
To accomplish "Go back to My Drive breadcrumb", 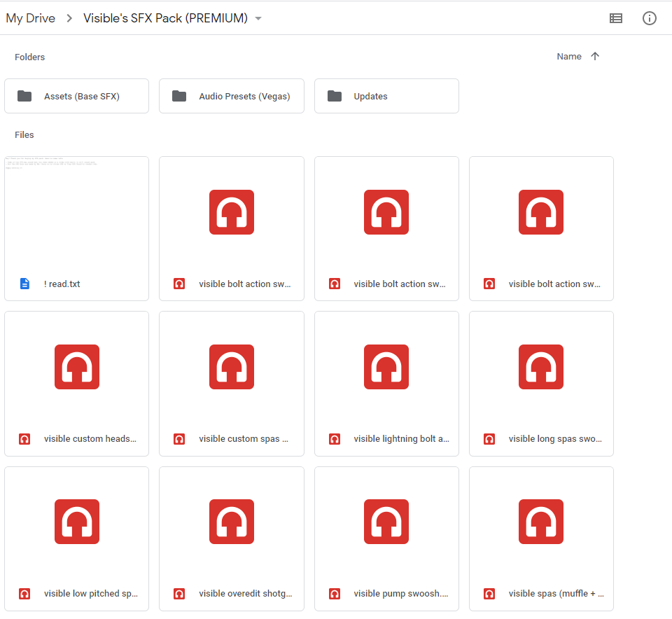I will pos(30,18).
